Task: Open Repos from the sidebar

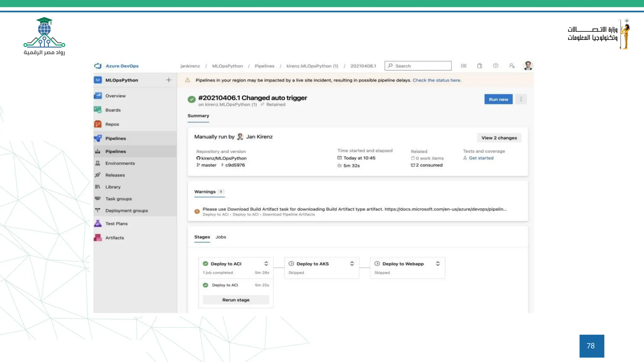Action: click(112, 124)
